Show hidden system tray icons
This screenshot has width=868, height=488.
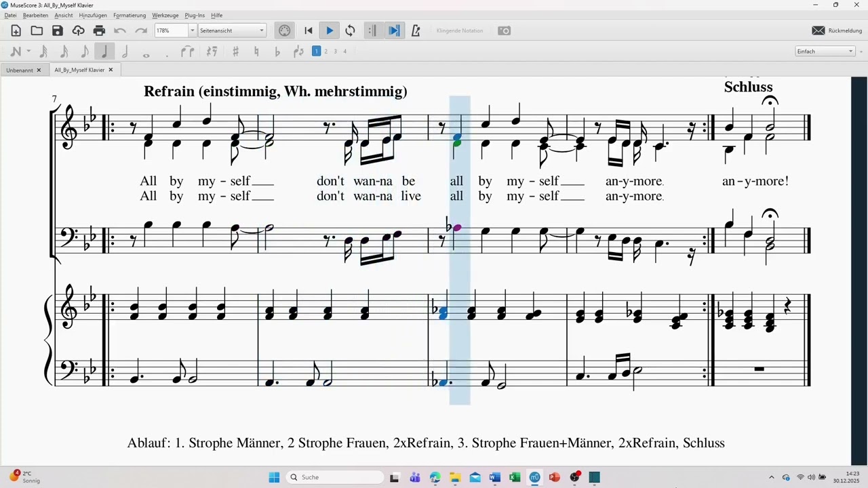tap(771, 477)
